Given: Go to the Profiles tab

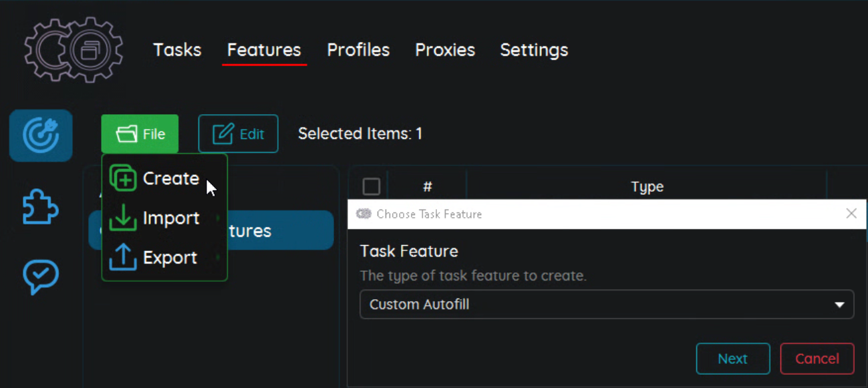Looking at the screenshot, I should point(358,50).
